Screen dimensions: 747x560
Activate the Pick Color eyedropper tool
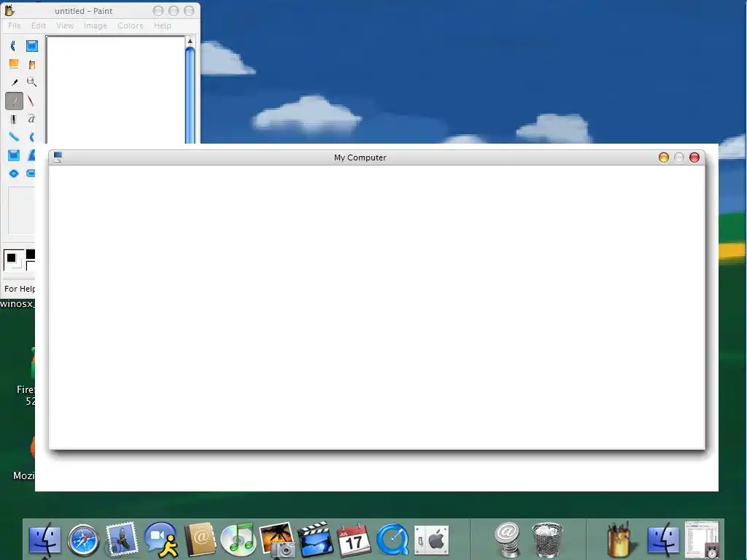pos(14,82)
